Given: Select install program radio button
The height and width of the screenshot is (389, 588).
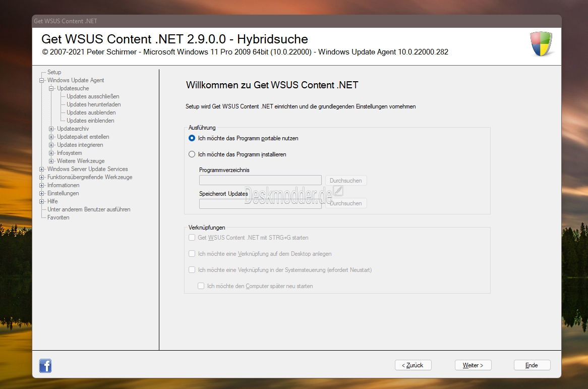Looking at the screenshot, I should pyautogui.click(x=192, y=154).
